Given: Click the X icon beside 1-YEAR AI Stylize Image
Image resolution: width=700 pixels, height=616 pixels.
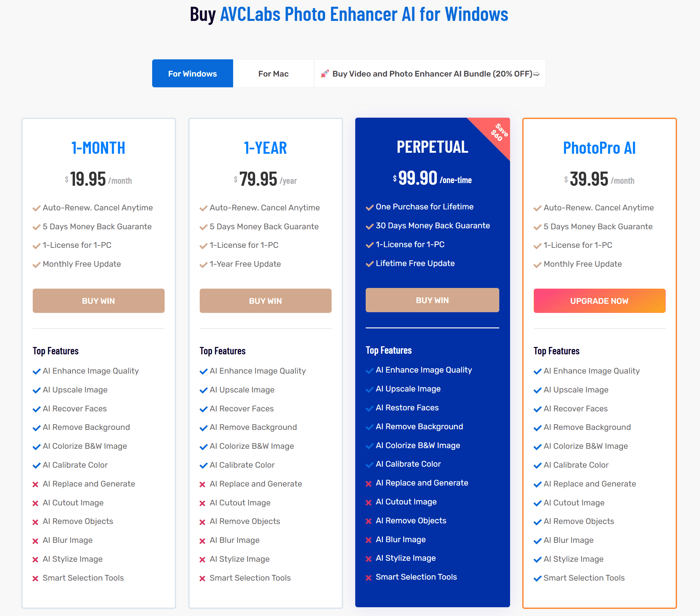Looking at the screenshot, I should click(x=202, y=560).
